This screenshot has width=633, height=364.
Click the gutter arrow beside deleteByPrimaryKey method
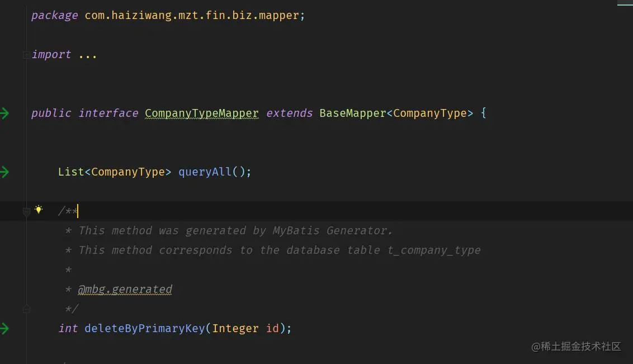click(4, 328)
